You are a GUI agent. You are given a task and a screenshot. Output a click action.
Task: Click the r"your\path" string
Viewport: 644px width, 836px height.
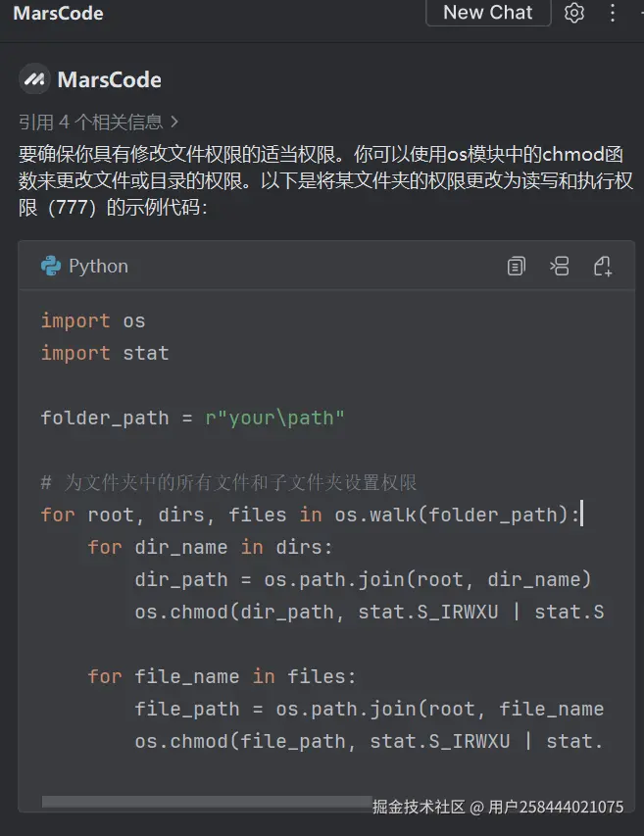(x=275, y=418)
